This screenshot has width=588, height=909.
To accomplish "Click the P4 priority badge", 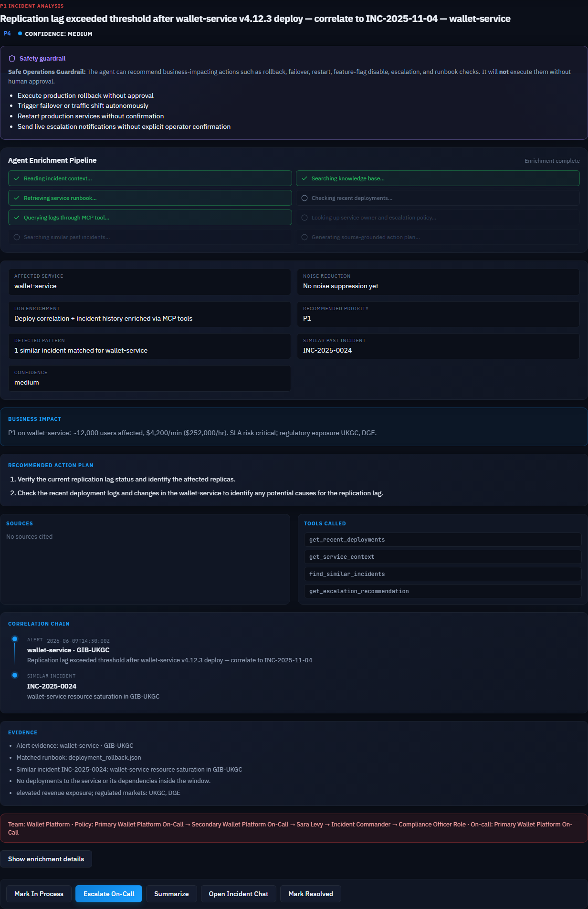I will (x=7, y=33).
